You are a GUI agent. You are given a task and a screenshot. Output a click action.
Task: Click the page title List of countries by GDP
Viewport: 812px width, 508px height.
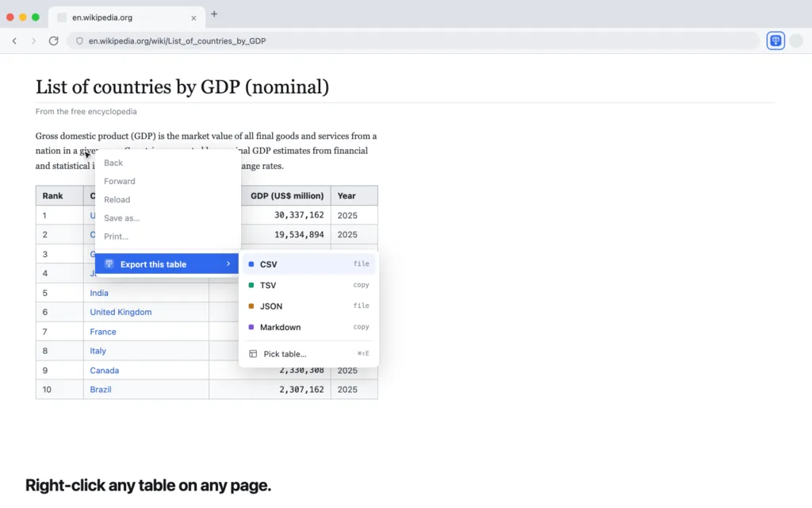tap(182, 87)
